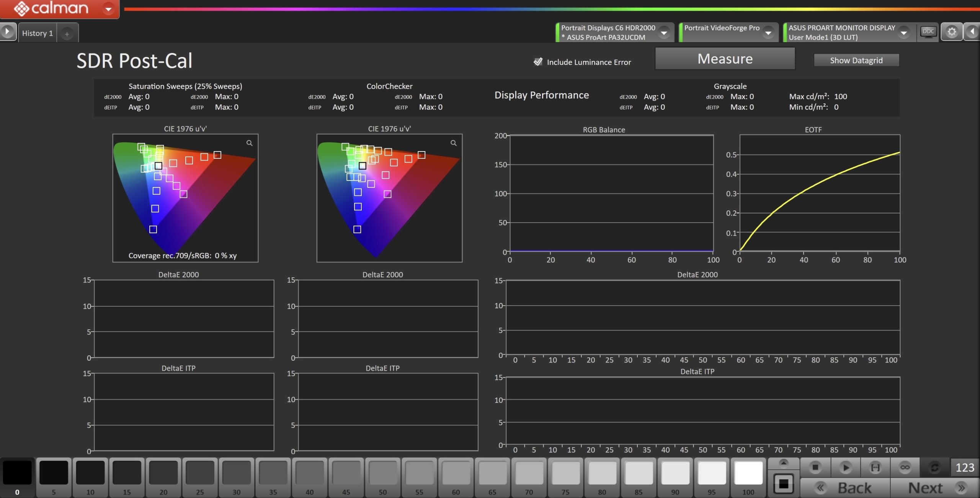This screenshot has width=980, height=498.
Task: Click the stop measurement icon
Action: pos(815,467)
